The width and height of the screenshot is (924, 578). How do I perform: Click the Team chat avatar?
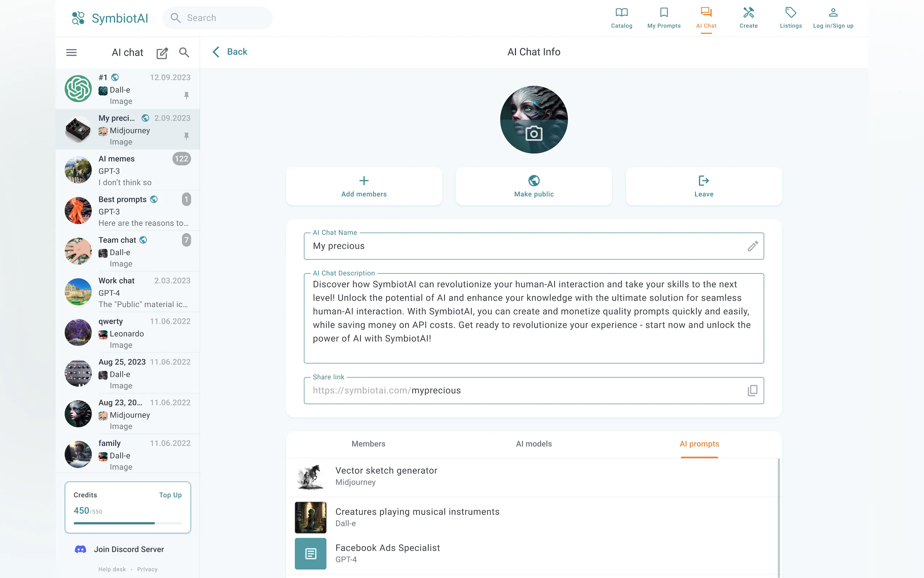[78, 251]
